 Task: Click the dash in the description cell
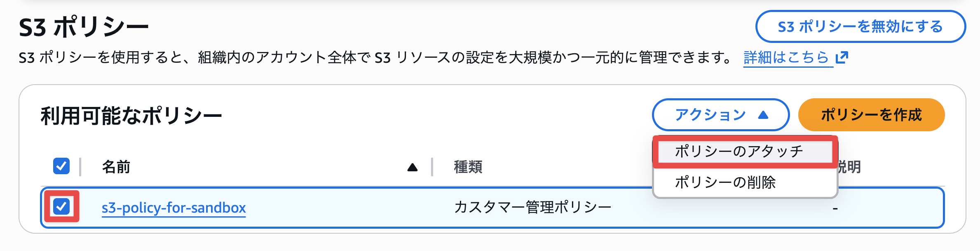[835, 208]
